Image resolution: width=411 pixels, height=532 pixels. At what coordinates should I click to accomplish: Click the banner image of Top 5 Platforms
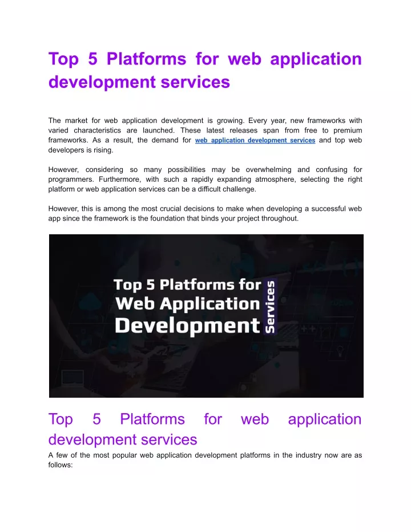206,316
